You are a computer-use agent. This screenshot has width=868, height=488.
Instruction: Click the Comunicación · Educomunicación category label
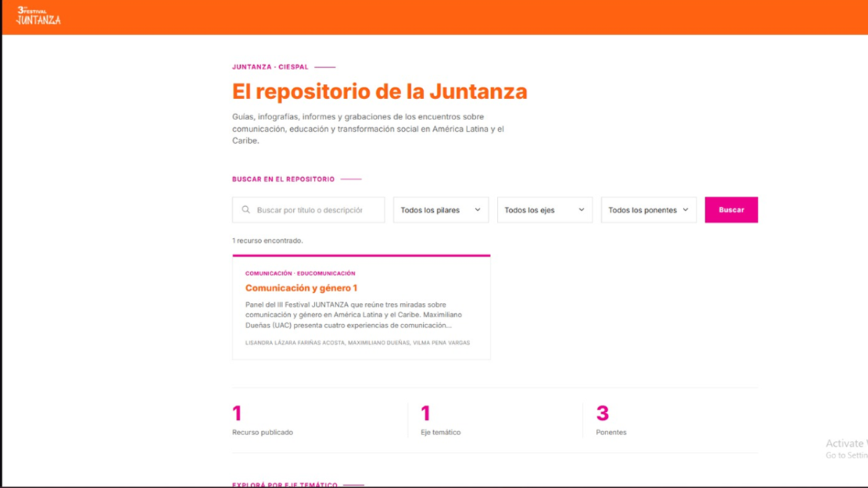pos(300,273)
